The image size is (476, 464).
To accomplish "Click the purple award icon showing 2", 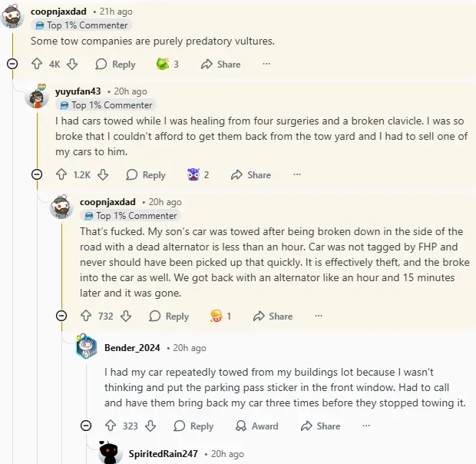I will click(193, 175).
